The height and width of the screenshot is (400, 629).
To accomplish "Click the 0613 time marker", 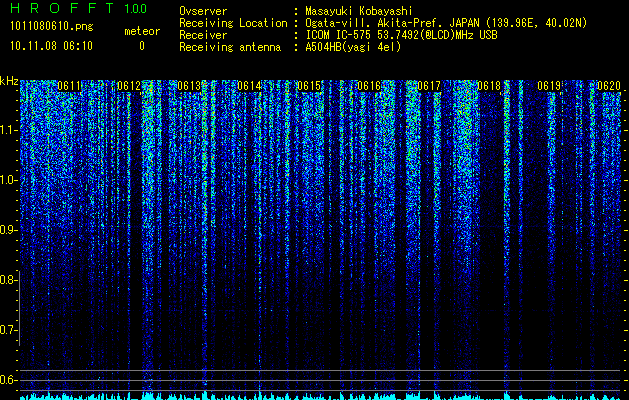I will 189,86.
